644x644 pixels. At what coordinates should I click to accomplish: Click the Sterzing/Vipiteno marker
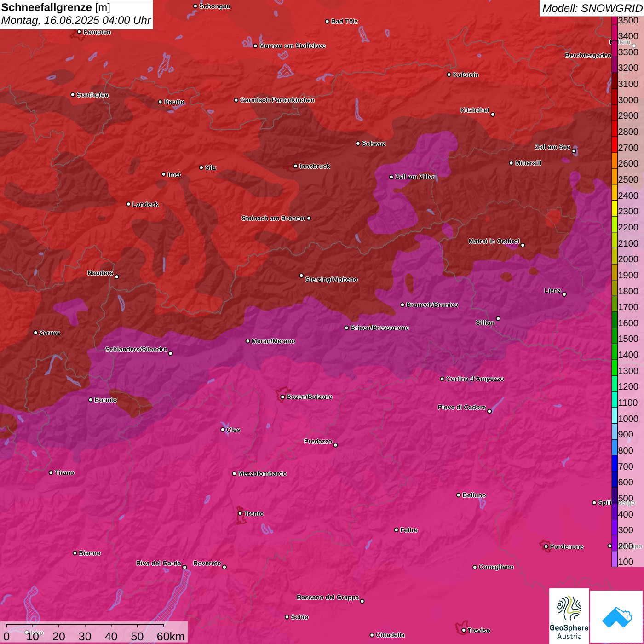click(301, 276)
